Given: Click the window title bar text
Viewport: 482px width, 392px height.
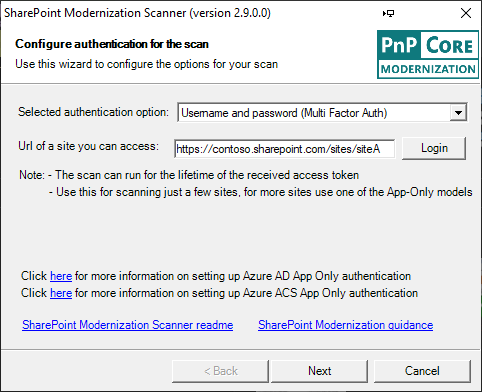Looking at the screenshot, I should [x=137, y=13].
